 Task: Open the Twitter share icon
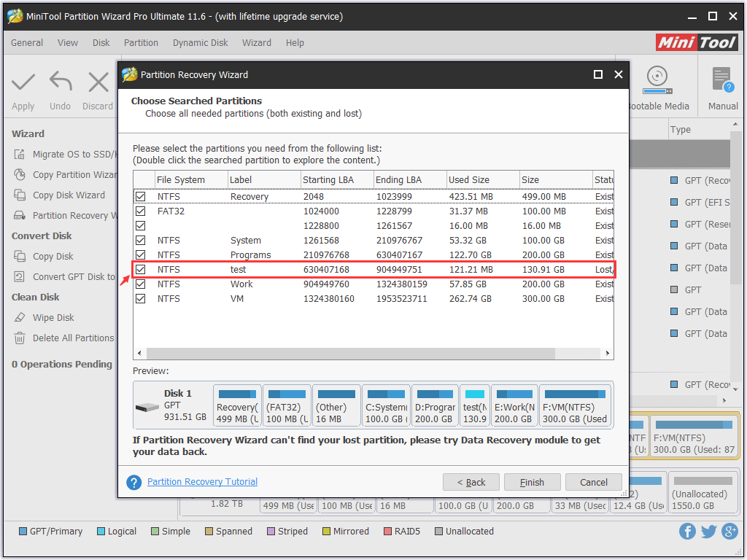click(x=708, y=531)
